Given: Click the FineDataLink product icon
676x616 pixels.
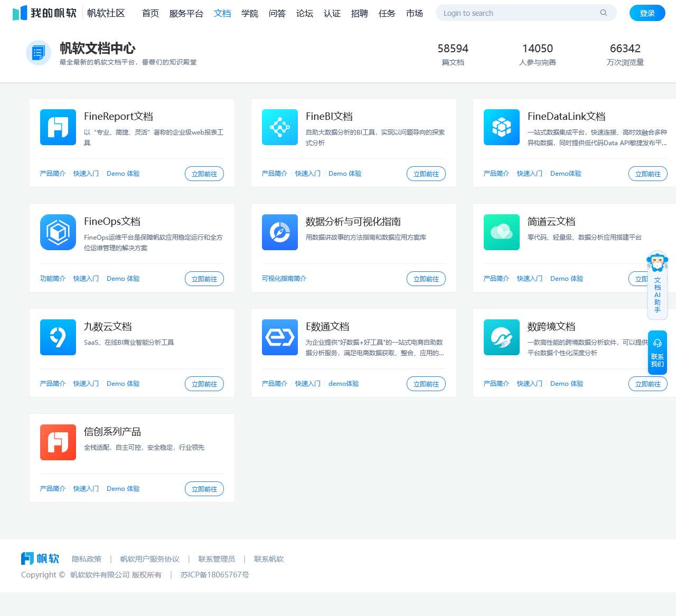Looking at the screenshot, I should point(502,127).
